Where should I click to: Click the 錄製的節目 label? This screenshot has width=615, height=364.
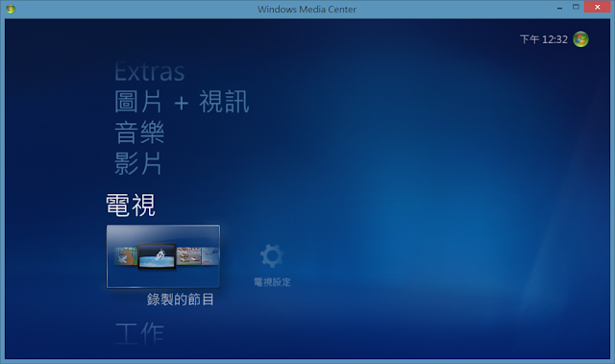pos(181,300)
